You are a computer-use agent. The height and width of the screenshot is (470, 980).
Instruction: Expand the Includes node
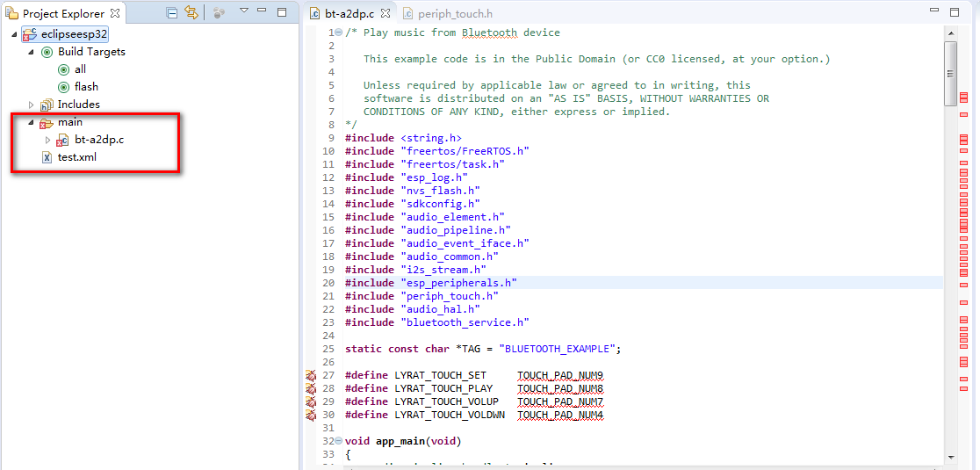pos(32,105)
